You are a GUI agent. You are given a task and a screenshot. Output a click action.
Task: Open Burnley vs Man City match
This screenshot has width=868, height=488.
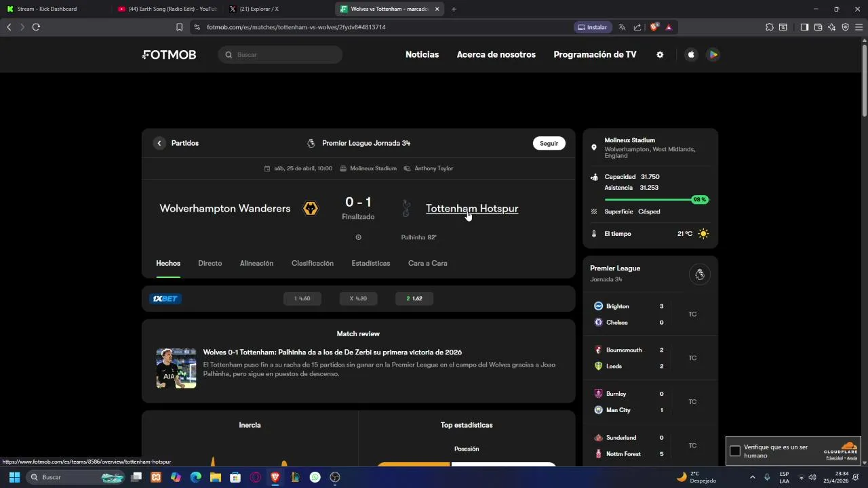pos(650,402)
